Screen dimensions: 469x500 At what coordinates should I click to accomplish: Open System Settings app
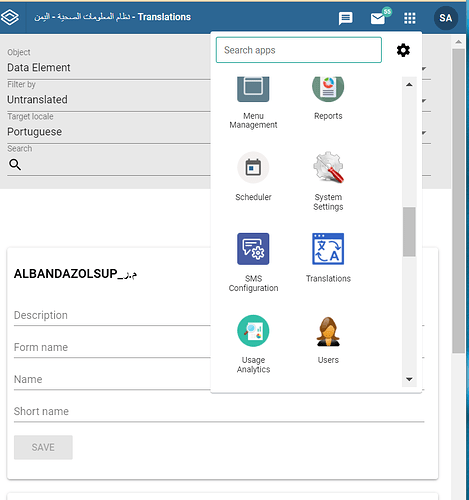tap(328, 181)
